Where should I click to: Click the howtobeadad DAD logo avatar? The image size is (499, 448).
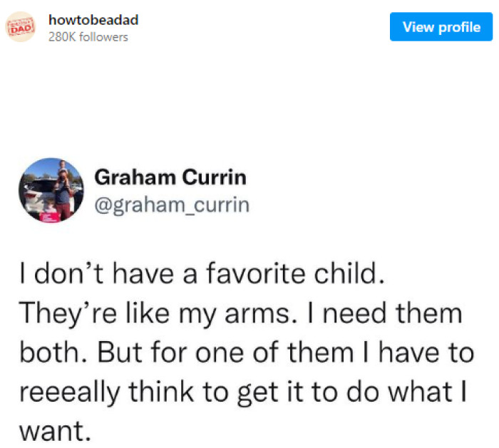20,27
